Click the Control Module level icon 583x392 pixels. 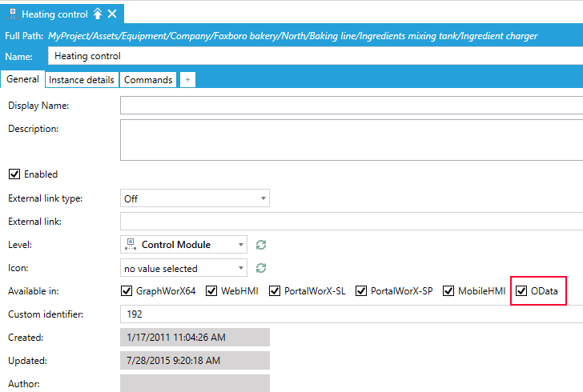130,245
